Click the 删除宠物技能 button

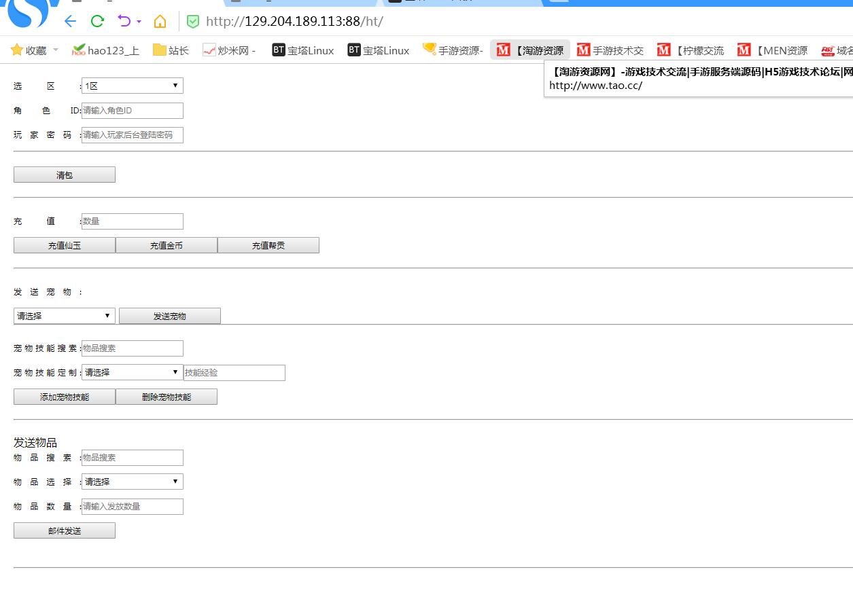pos(167,397)
